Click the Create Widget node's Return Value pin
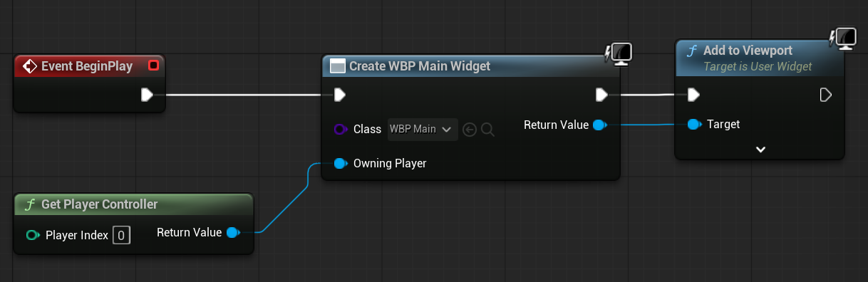Screen dimensions: 868x282 [x=599, y=125]
